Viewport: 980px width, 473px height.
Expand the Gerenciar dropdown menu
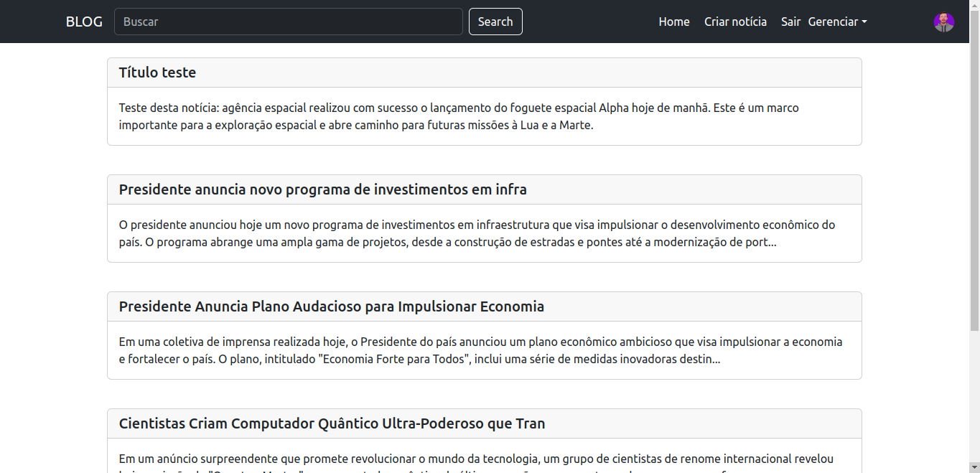[x=837, y=22]
